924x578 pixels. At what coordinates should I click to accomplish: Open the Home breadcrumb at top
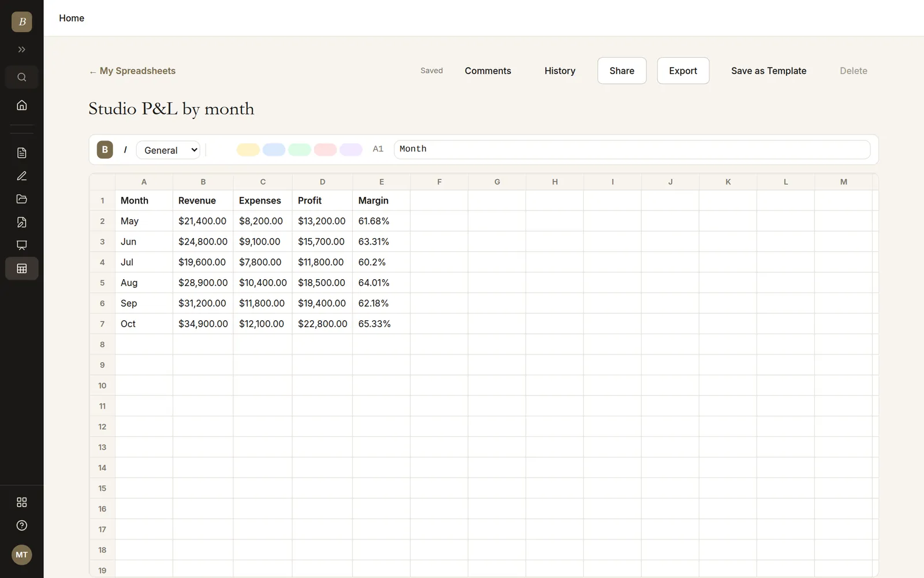click(72, 18)
